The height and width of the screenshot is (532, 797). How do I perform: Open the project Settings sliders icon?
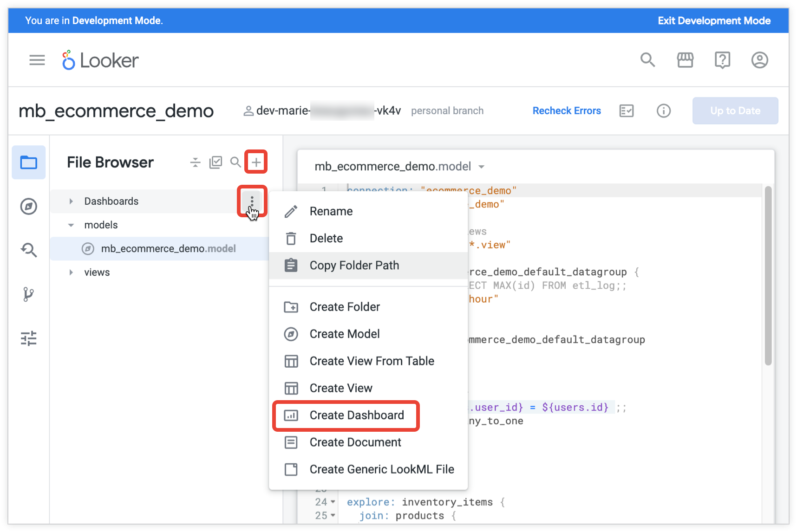point(29,338)
